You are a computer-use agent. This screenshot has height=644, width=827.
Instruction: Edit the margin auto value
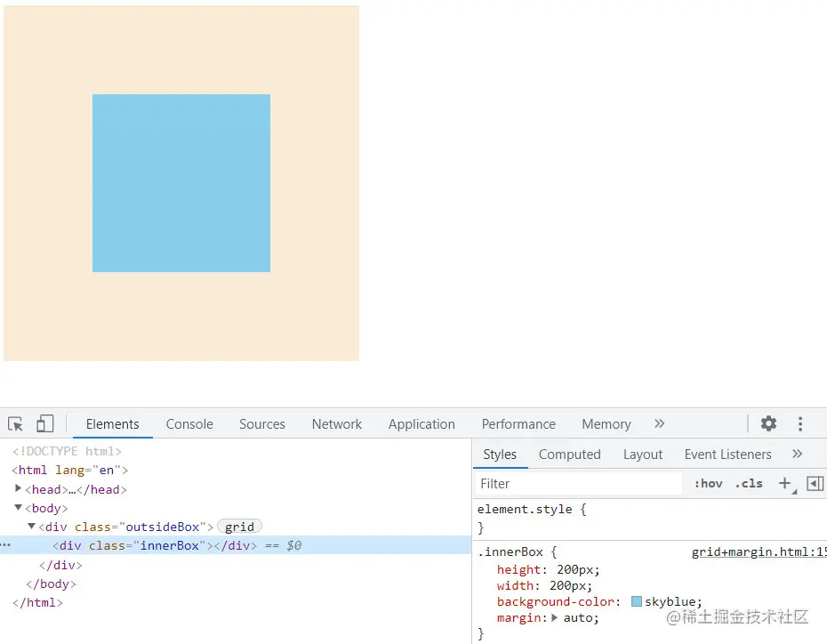(579, 617)
